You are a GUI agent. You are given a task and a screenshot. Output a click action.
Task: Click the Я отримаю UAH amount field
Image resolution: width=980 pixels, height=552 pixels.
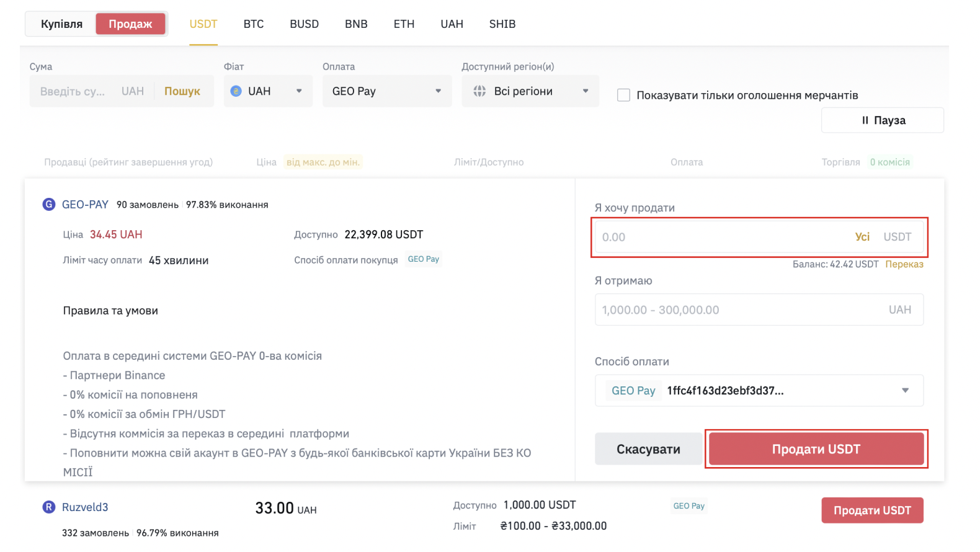759,309
